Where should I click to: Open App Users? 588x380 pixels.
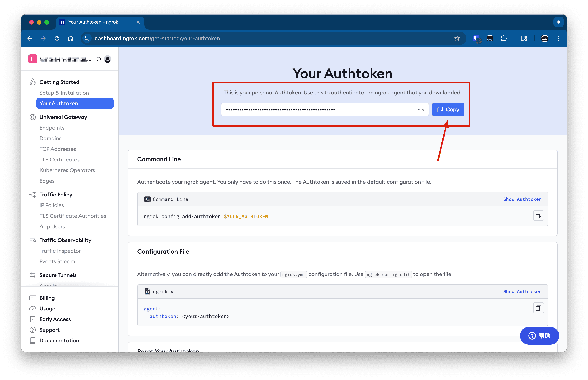pos(52,226)
